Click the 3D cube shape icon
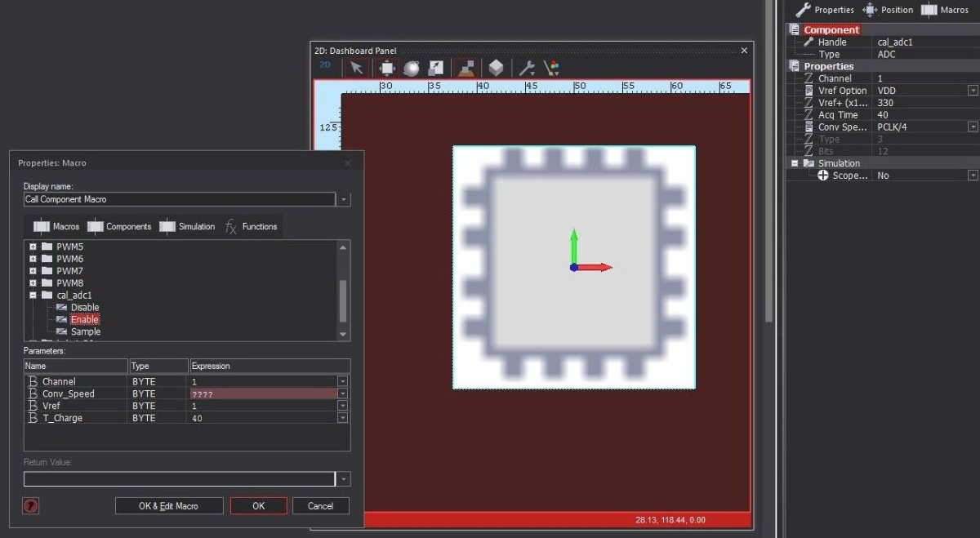The width and height of the screenshot is (980, 538). pos(496,68)
